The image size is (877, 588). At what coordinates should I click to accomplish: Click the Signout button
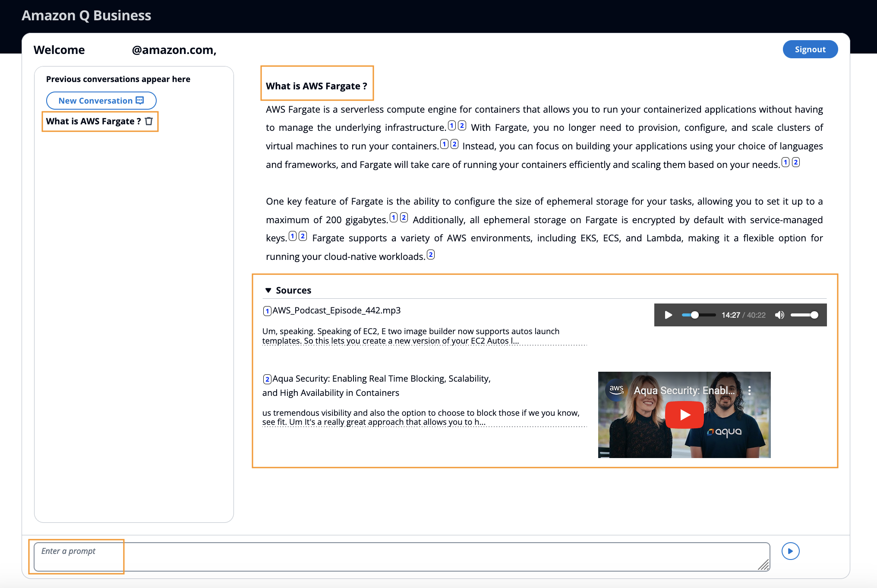pos(810,49)
